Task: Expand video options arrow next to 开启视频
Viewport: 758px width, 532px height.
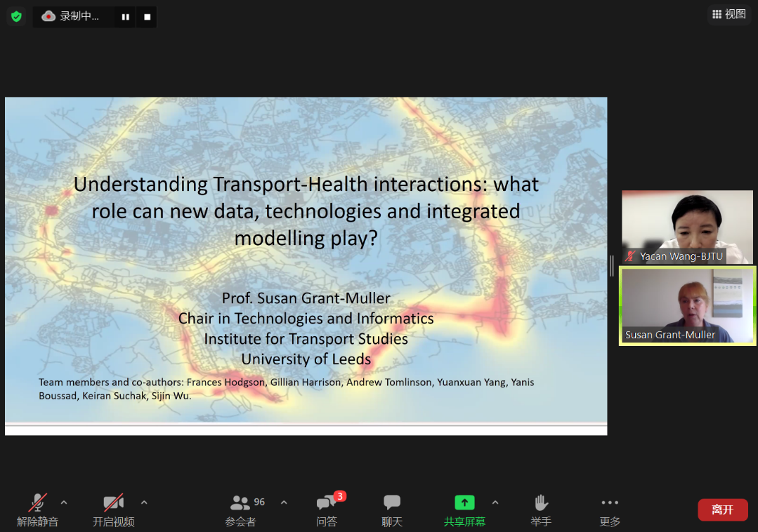Action: point(144,503)
